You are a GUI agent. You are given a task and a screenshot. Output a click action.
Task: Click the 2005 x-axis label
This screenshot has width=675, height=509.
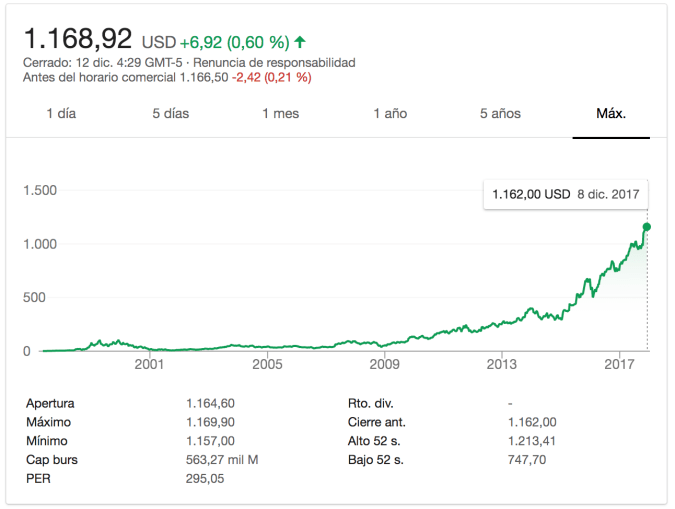pos(267,364)
